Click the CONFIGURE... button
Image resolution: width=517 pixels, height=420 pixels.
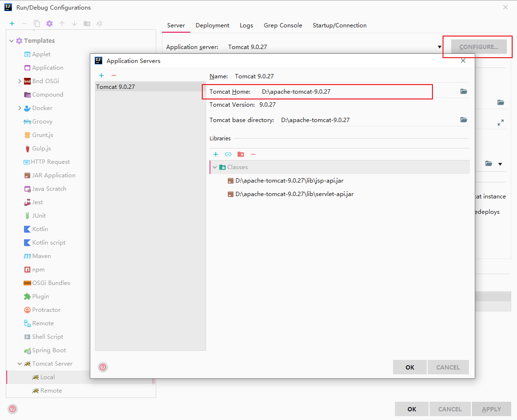(x=479, y=47)
